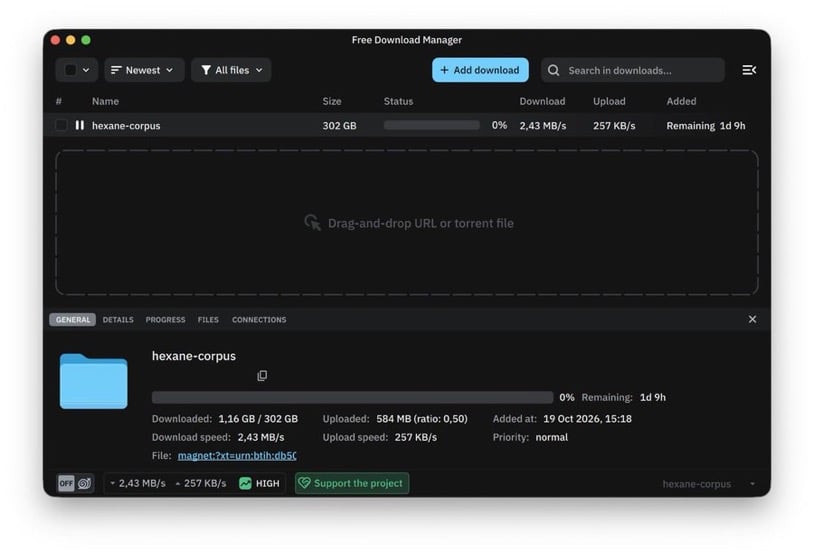Toggle the select-all checkbox
The width and height of the screenshot is (814, 554).
(71, 70)
